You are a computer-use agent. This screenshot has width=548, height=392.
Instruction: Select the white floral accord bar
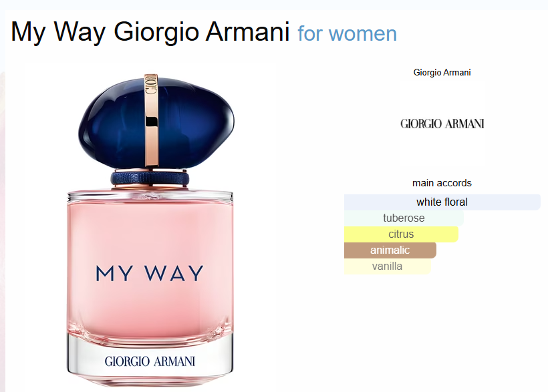pyautogui.click(x=442, y=202)
